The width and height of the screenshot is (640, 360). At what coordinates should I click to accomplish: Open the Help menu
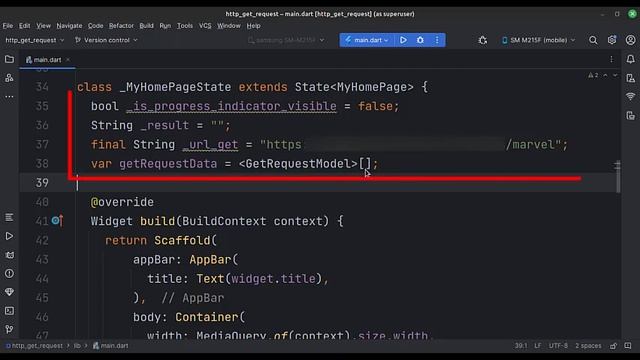(253, 26)
